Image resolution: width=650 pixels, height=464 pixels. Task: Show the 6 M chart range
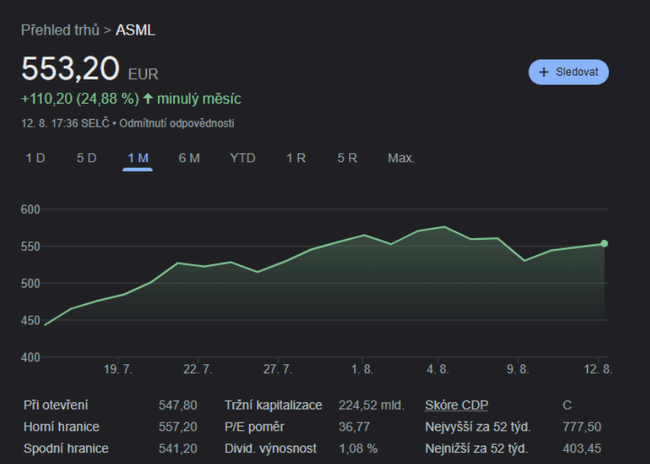[189, 158]
